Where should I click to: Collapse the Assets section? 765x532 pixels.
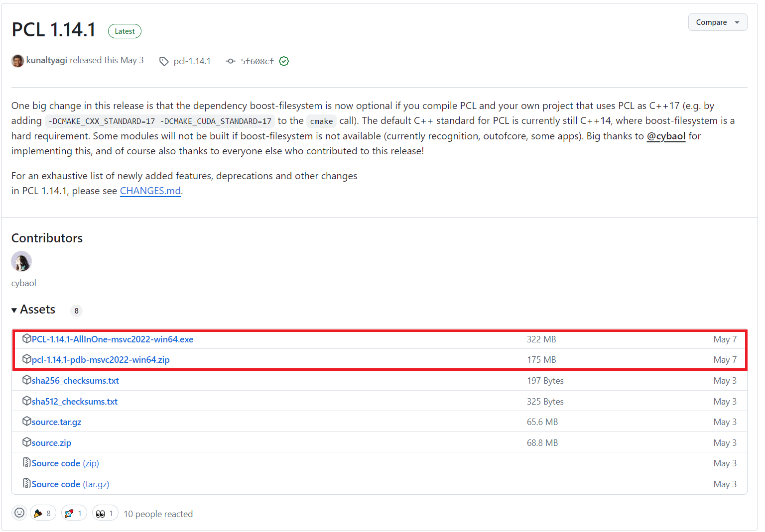click(33, 310)
